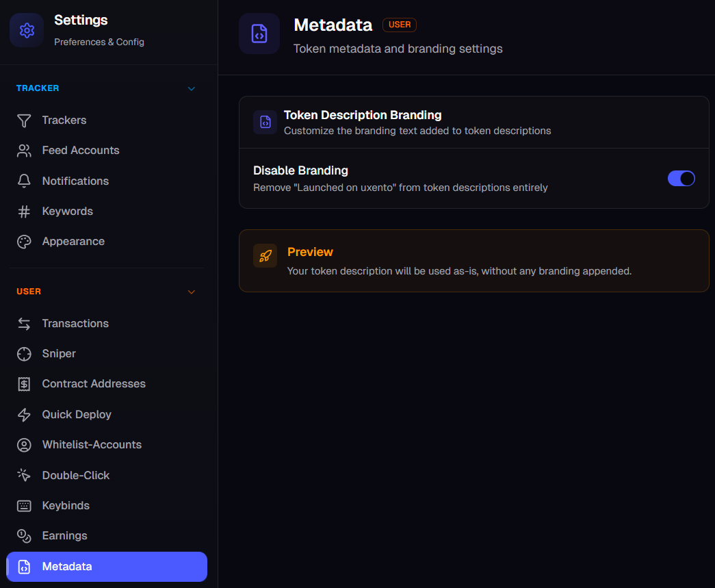Click the USER badge next to Metadata

click(400, 25)
